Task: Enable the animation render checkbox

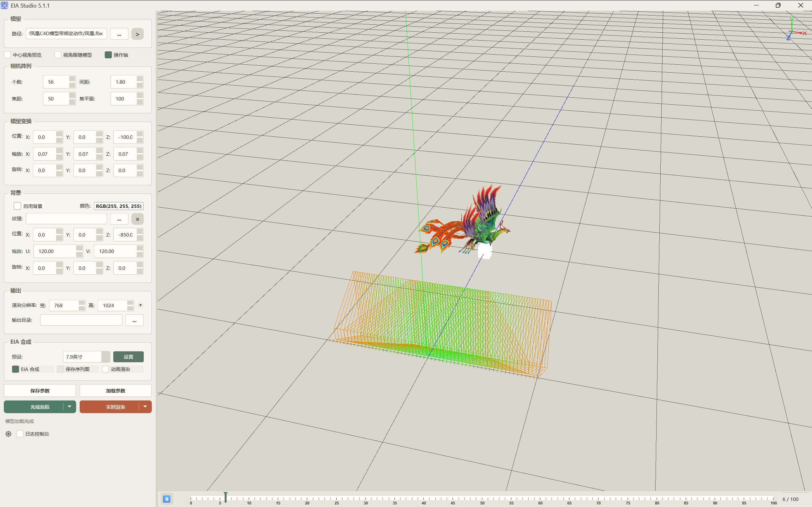Action: click(x=105, y=369)
